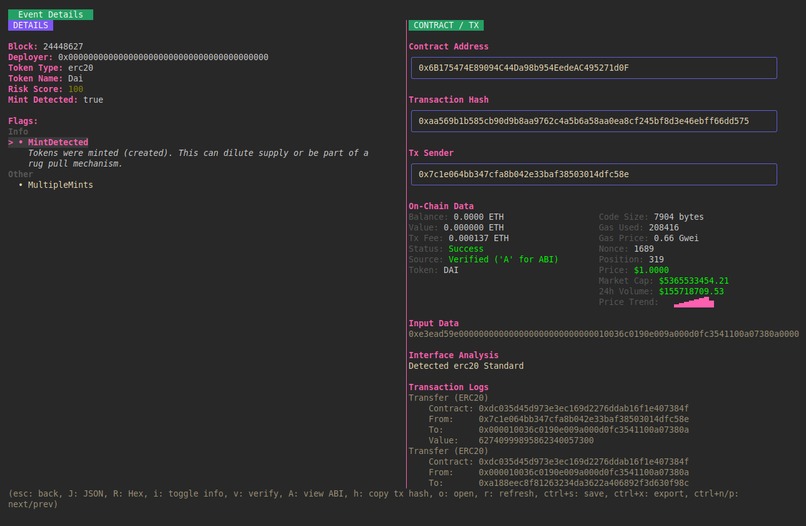The width and height of the screenshot is (806, 526).
Task: Click the Price $1.0000 value
Action: [651, 270]
